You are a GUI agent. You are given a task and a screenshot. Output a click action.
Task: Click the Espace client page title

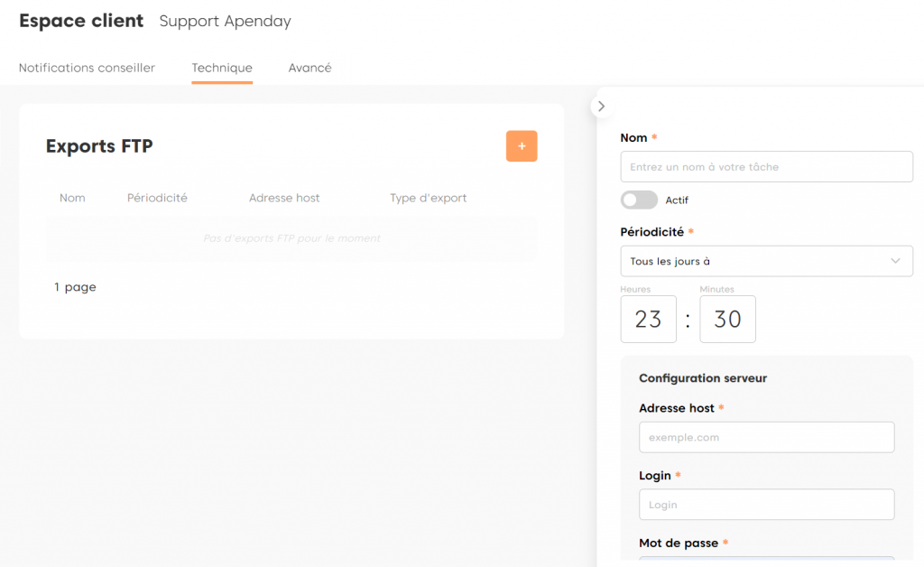pyautogui.click(x=81, y=21)
